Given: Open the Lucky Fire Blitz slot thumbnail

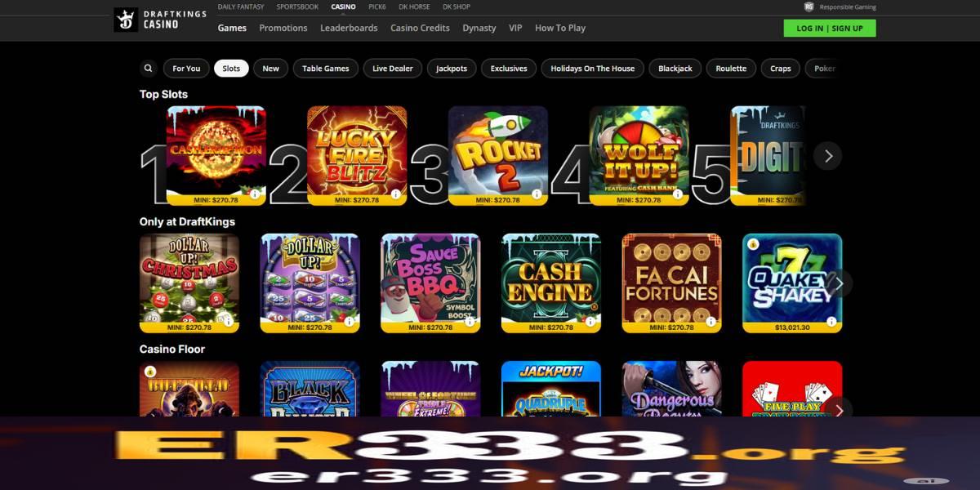Looking at the screenshot, I should coord(357,155).
